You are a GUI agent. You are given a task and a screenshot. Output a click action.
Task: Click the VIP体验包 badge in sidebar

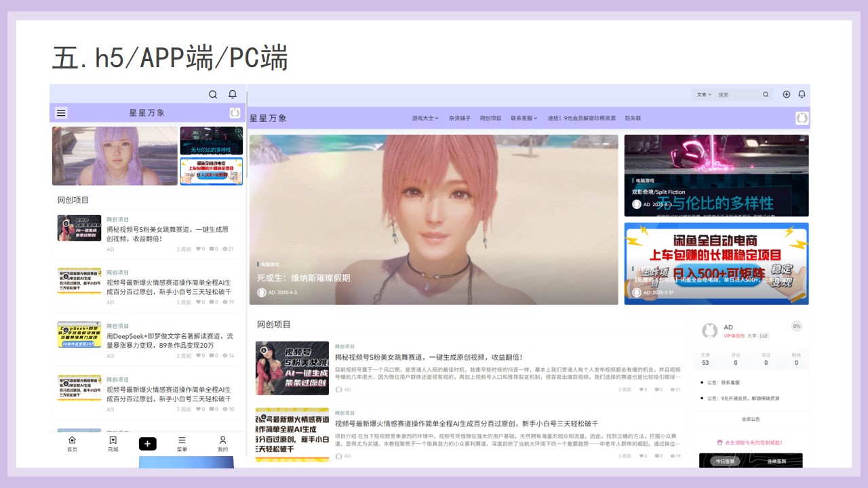[734, 336]
